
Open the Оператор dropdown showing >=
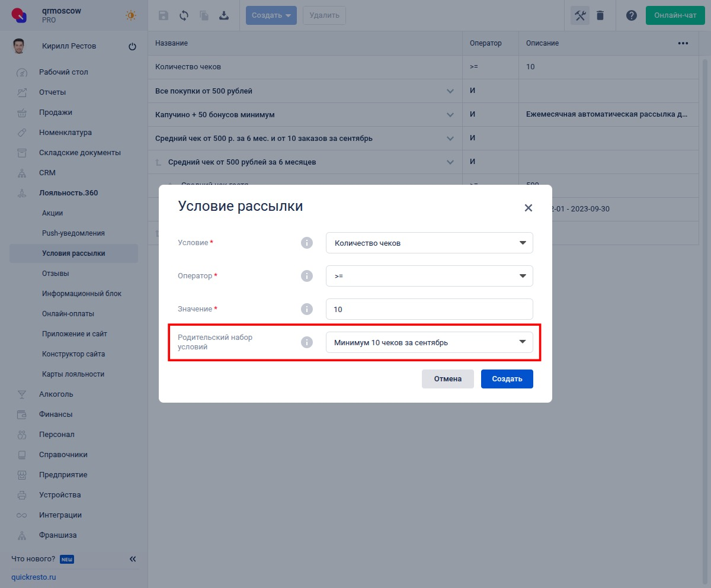pos(430,276)
